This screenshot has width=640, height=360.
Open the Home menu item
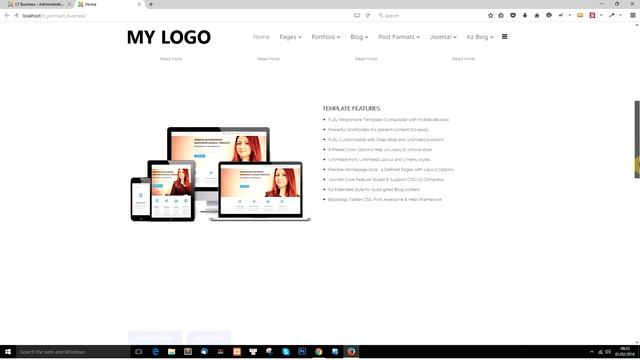pos(261,37)
